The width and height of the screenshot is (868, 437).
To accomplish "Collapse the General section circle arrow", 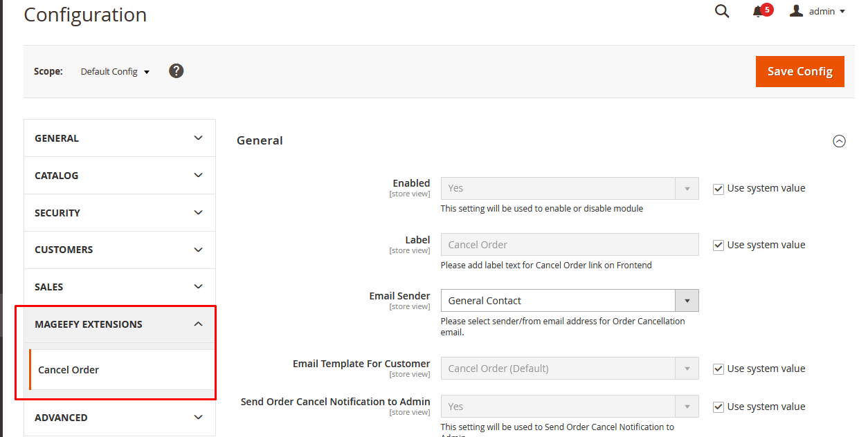I will pyautogui.click(x=839, y=141).
